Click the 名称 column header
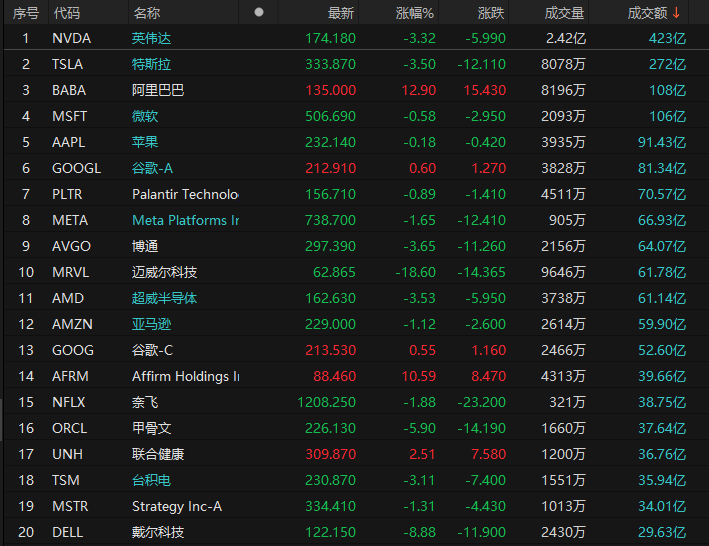The image size is (709, 546). 147,13
